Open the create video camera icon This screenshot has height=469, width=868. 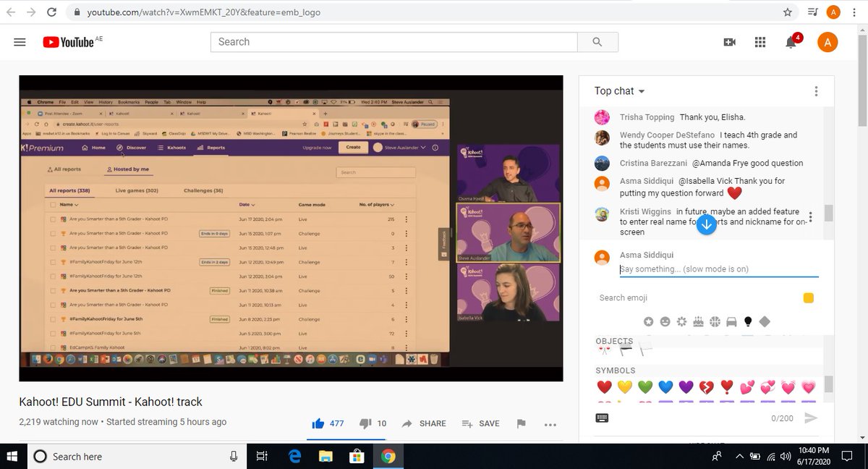pos(729,42)
